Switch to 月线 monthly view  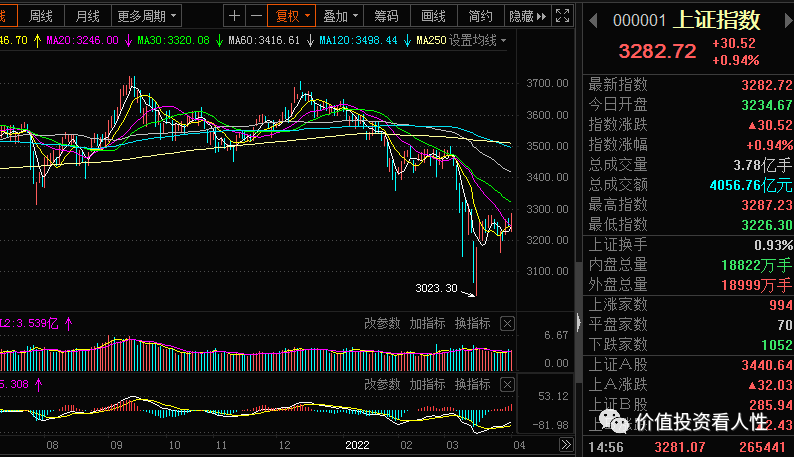pyautogui.click(x=87, y=16)
